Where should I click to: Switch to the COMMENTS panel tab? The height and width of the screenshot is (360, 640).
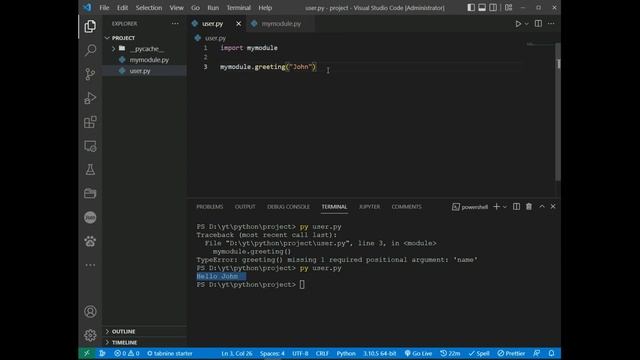click(407, 207)
